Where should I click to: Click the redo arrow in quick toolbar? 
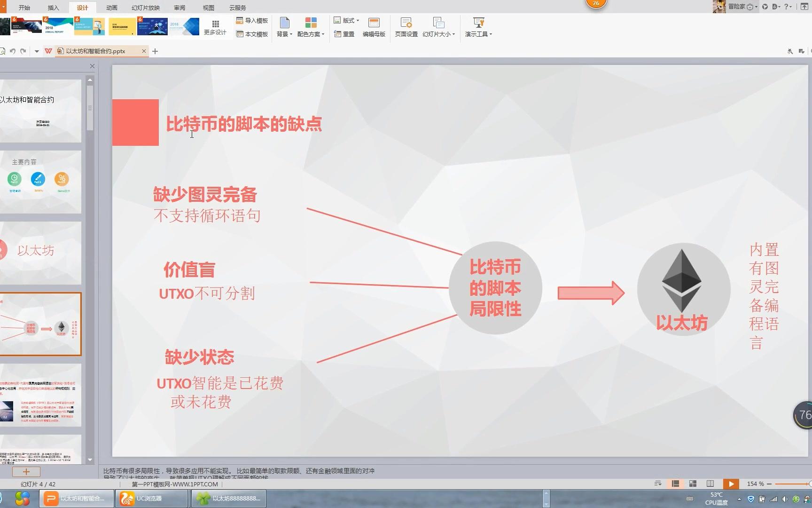point(23,51)
